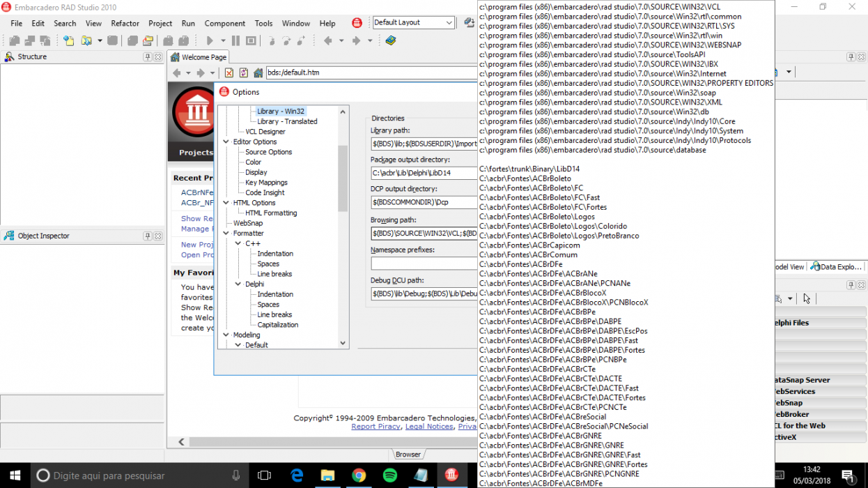
Task: Click the Namespace prefixes input field
Action: tap(424, 264)
